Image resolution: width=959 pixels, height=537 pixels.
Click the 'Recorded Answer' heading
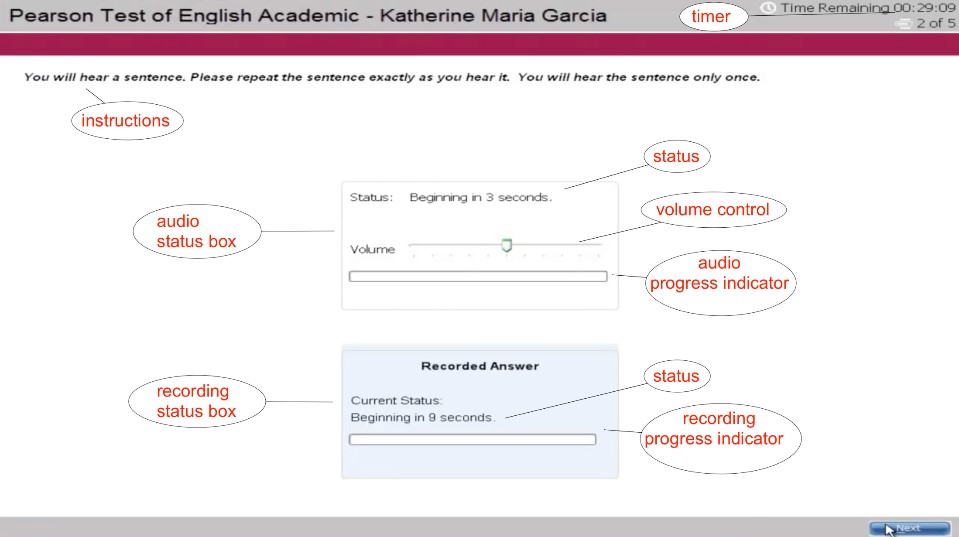point(480,366)
